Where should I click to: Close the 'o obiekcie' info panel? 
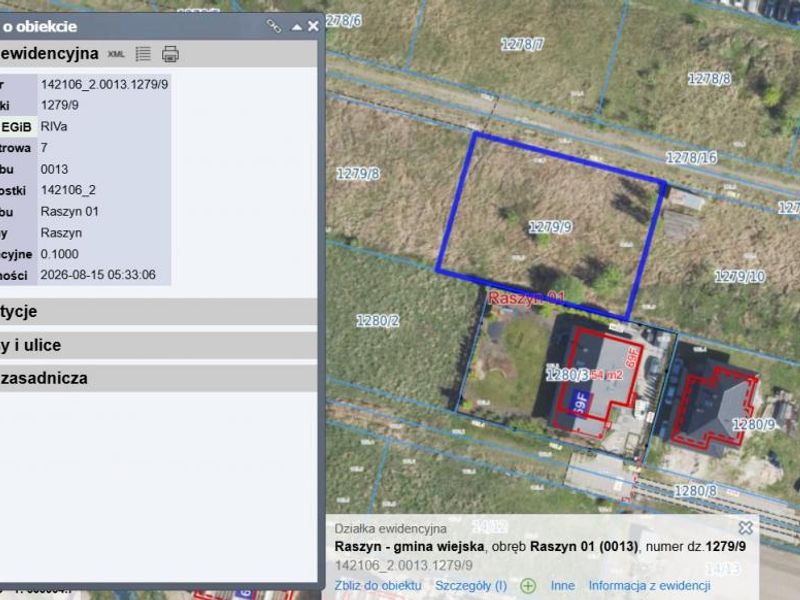(313, 26)
